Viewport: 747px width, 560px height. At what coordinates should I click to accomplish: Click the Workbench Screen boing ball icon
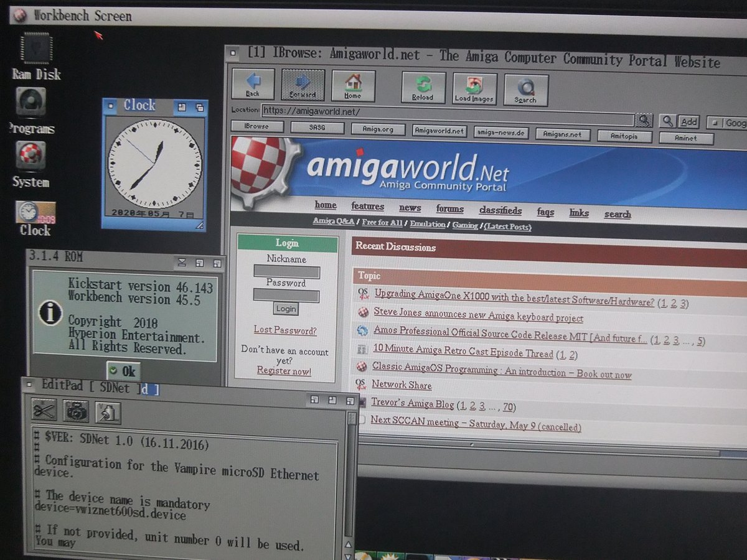[20, 15]
